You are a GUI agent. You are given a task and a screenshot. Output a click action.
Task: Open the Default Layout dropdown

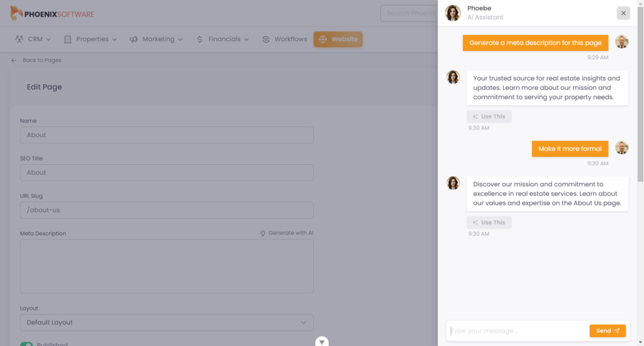pos(167,323)
